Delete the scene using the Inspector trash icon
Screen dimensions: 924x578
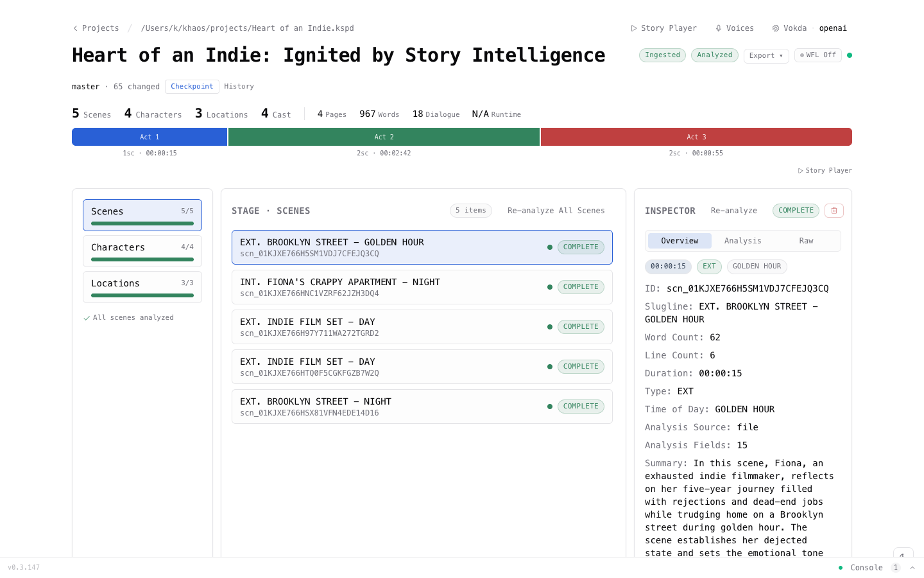[x=834, y=211]
